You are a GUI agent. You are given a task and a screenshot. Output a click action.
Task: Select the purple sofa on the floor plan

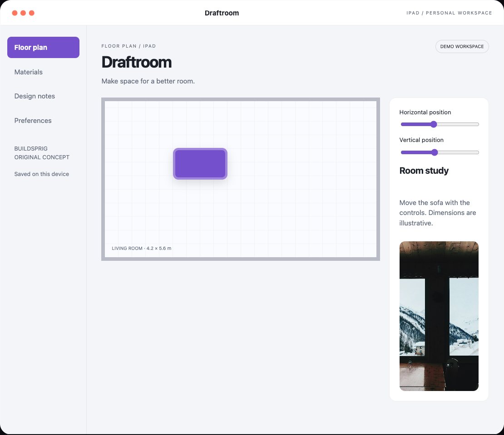pyautogui.click(x=200, y=164)
